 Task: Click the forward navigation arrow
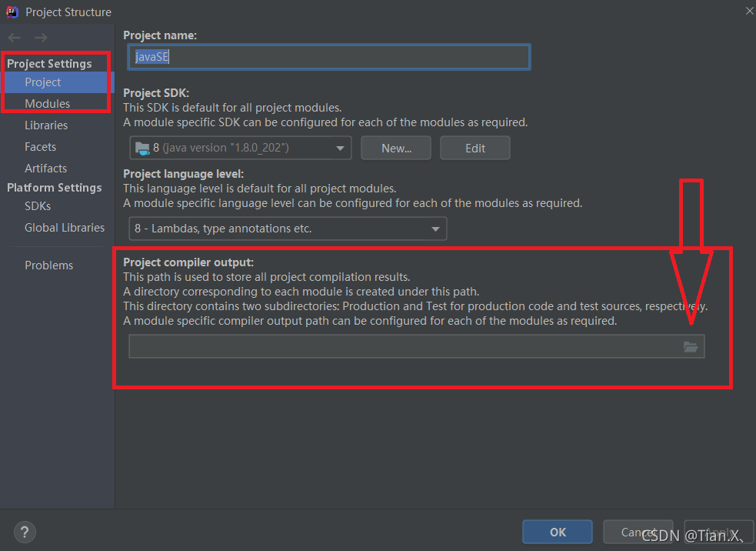click(x=41, y=38)
